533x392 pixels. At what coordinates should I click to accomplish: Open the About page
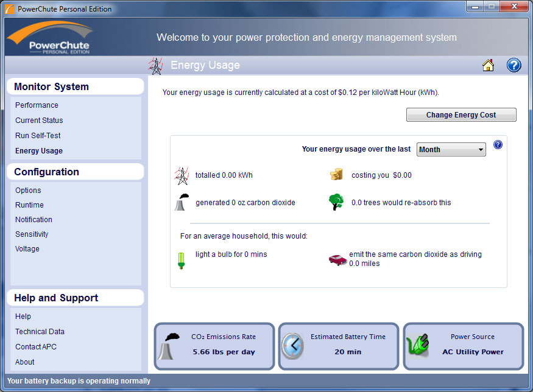pyautogui.click(x=25, y=362)
